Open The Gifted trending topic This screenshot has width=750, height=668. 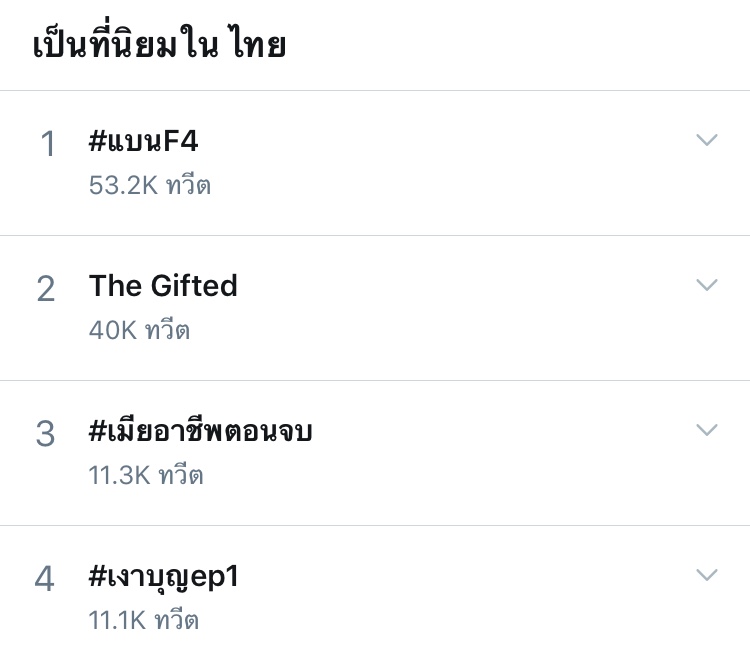tap(163, 286)
